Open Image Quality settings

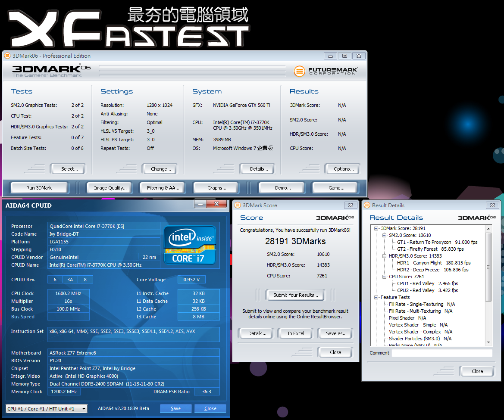110,188
